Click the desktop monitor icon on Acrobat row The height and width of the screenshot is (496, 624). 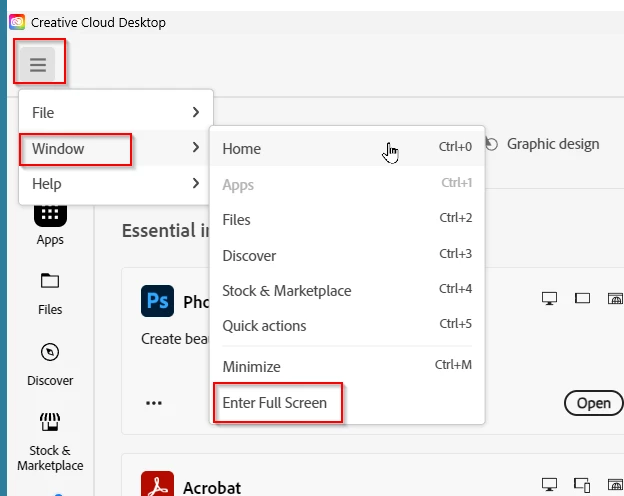(549, 484)
